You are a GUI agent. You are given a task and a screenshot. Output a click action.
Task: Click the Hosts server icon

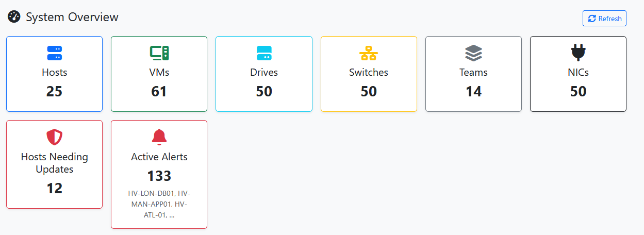[x=54, y=53]
